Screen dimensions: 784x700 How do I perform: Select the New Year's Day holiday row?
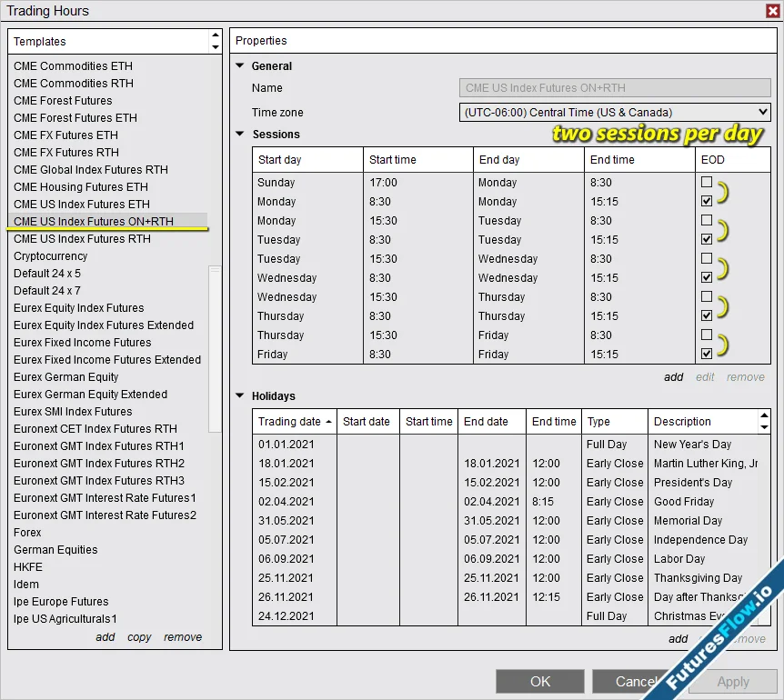pos(506,445)
